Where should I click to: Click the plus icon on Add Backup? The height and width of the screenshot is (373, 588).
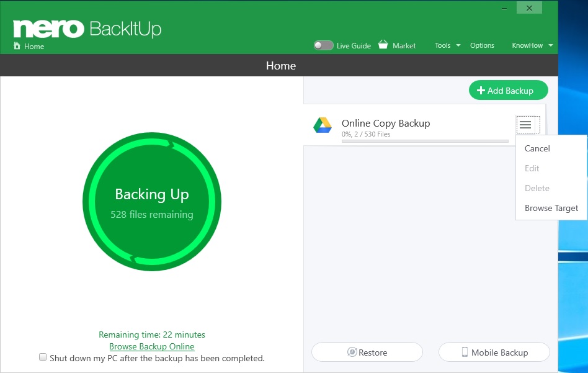coord(481,91)
